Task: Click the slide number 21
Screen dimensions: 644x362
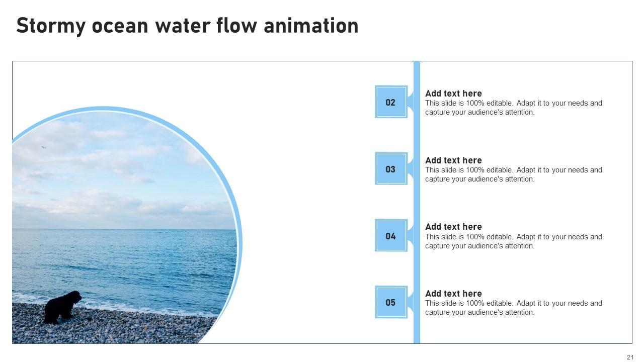Action: pos(630,357)
